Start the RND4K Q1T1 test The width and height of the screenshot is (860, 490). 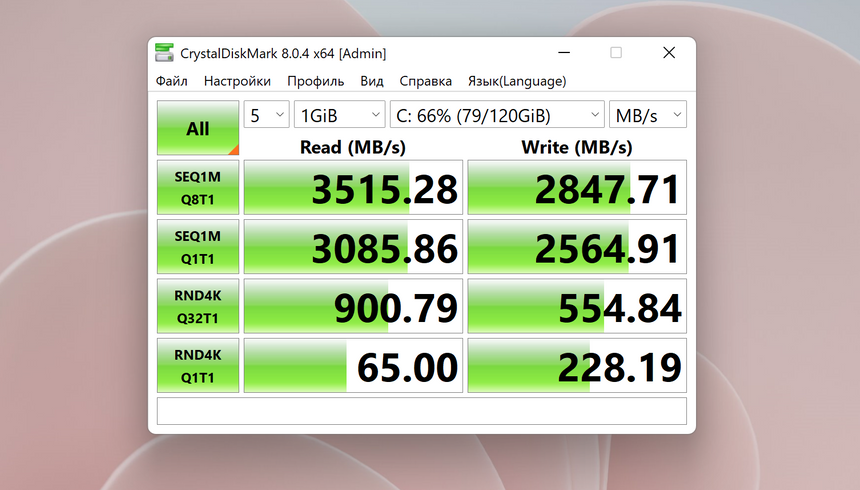(x=198, y=365)
